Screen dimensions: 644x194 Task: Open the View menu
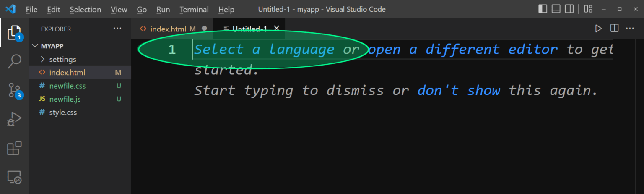point(119,9)
